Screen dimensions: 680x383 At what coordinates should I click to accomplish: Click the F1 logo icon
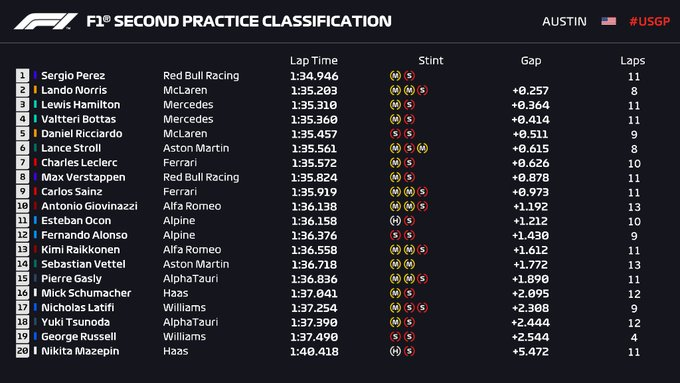46,21
